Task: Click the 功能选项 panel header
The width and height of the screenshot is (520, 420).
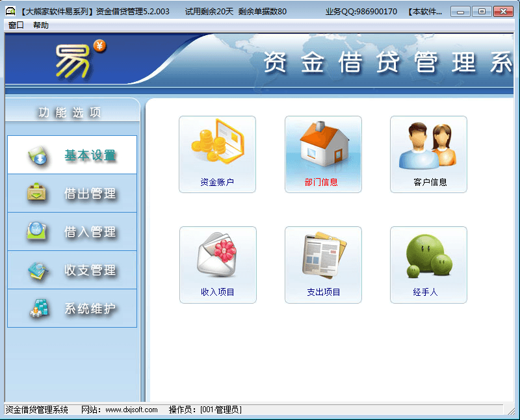Action: 69,112
